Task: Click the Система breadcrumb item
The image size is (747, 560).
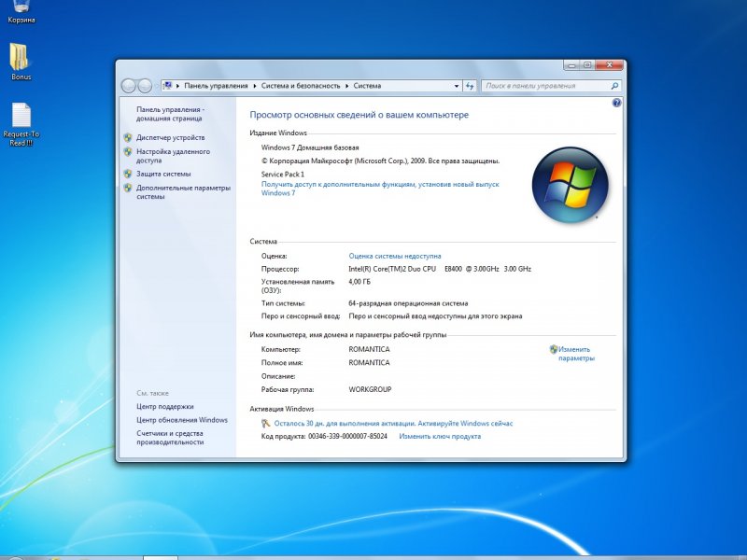Action: pyautogui.click(x=367, y=86)
